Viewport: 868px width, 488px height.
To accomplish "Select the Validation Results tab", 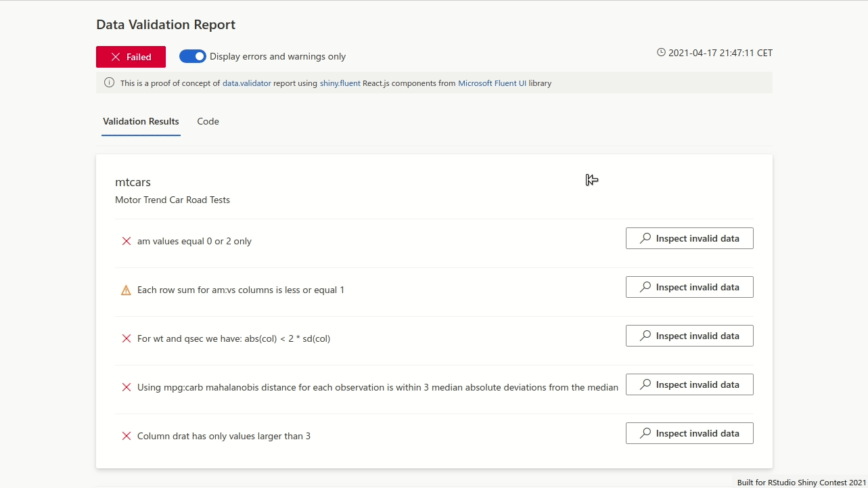I will click(x=141, y=122).
